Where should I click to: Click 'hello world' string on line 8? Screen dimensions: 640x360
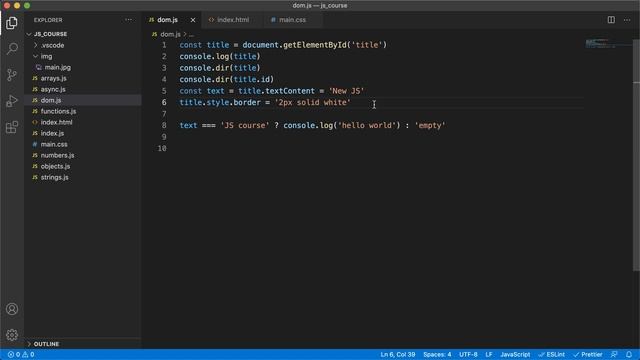pos(367,125)
